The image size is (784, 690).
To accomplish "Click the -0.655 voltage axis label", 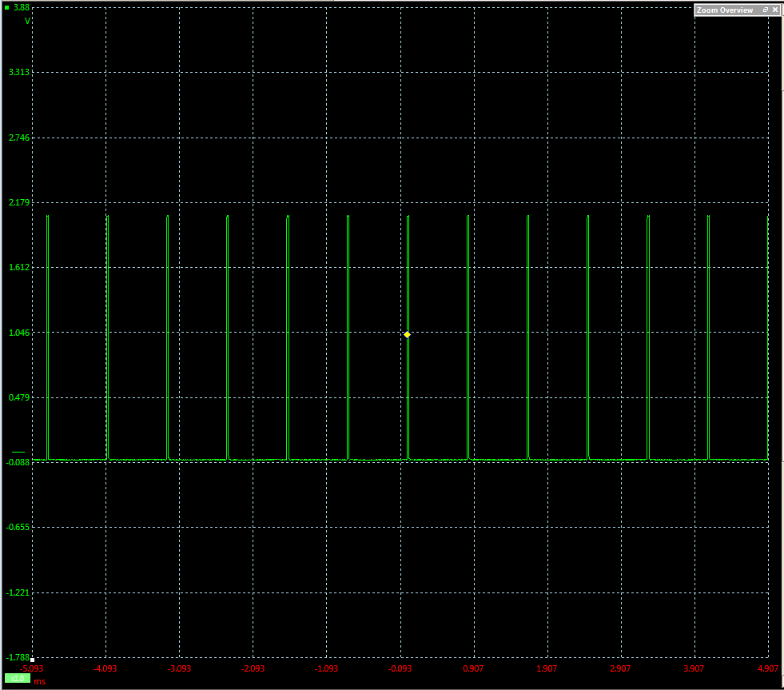I will click(18, 527).
